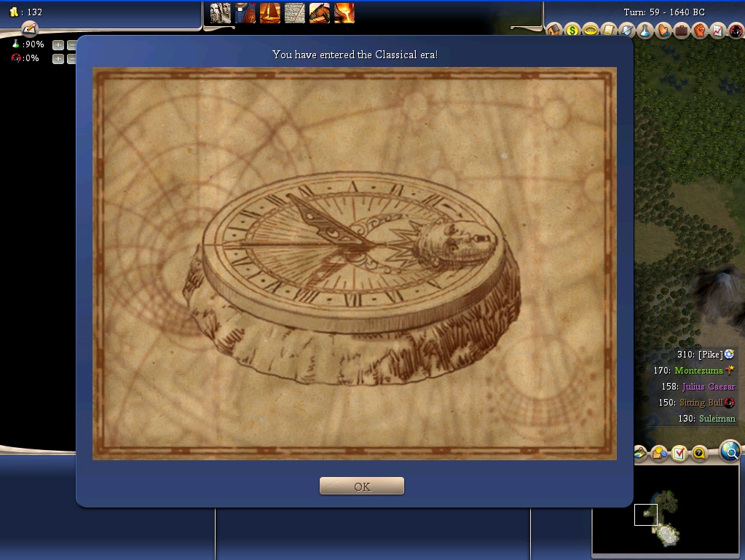Screen dimensions: 745x560
Task: Click the 0% espionage rate value
Action: [33, 58]
